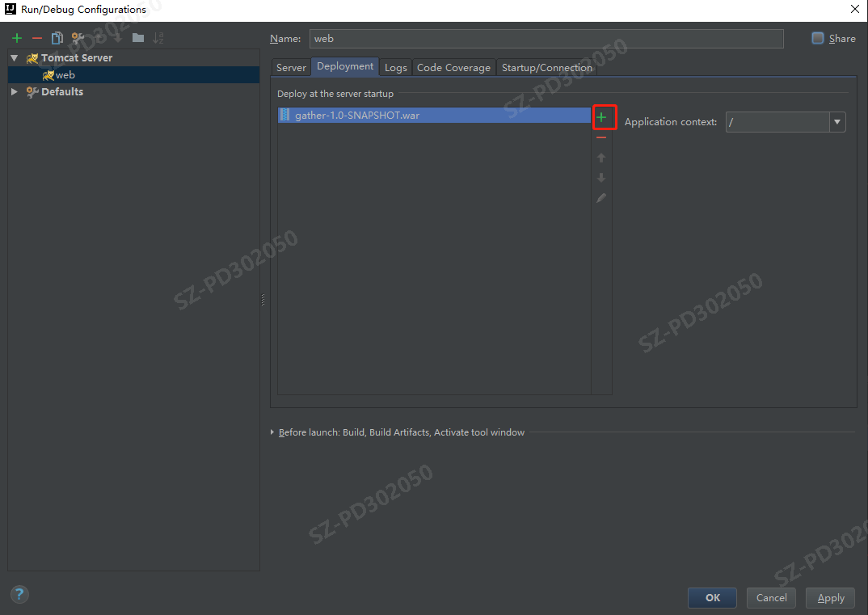Click Tomcat cat icon beside web
This screenshot has height=615, width=868.
pos(48,74)
